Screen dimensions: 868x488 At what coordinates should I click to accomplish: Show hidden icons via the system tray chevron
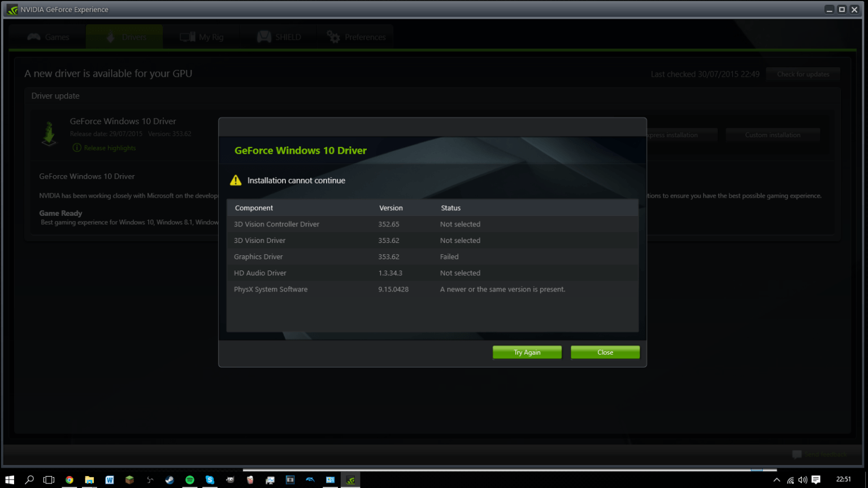click(776, 480)
